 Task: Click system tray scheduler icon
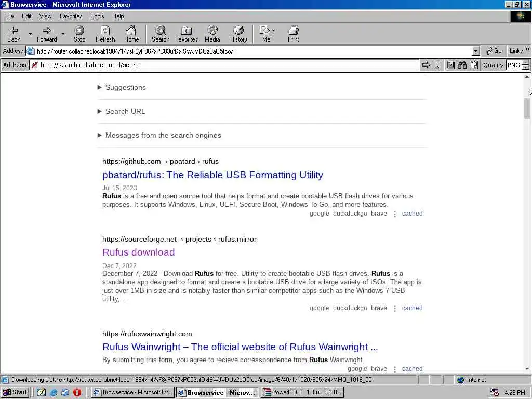pyautogui.click(x=495, y=393)
